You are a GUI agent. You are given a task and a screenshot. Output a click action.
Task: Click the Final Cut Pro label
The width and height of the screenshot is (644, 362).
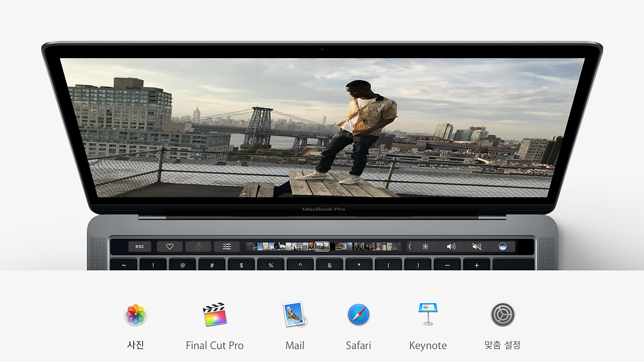point(215,345)
